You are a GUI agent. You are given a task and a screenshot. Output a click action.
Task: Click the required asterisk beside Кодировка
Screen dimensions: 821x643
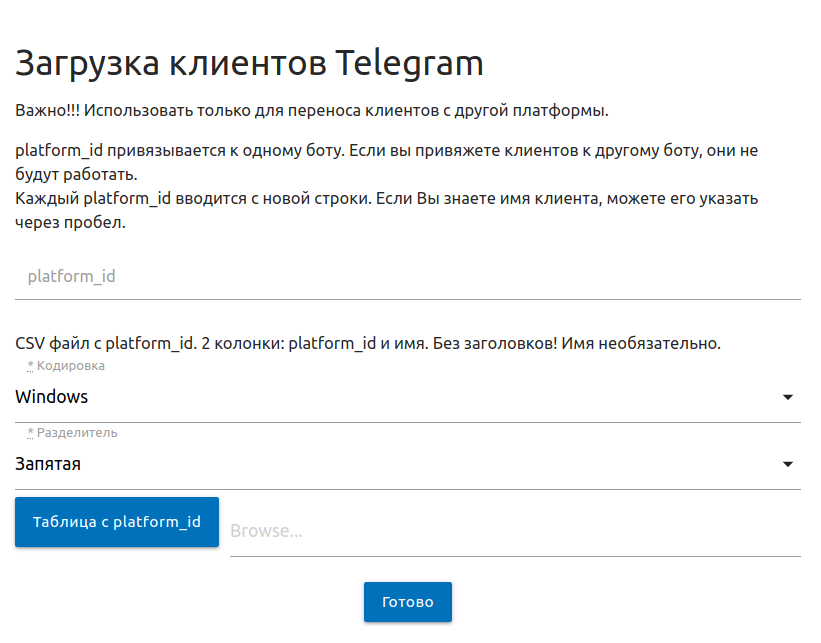30,365
